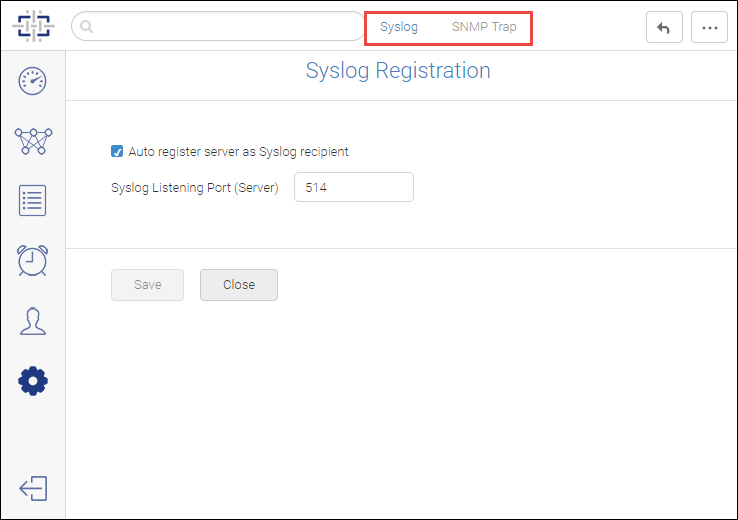Click the magnifier icon in search bar
The width and height of the screenshot is (738, 520).
pyautogui.click(x=87, y=26)
